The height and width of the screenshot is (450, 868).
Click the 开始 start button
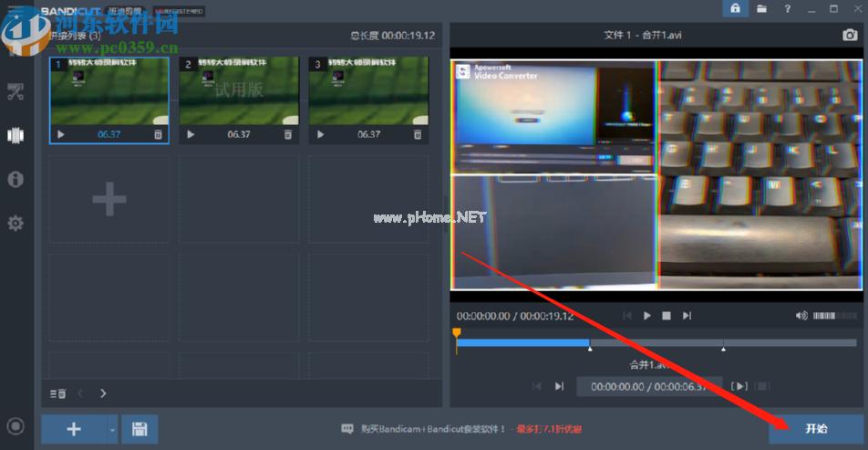[x=816, y=429]
